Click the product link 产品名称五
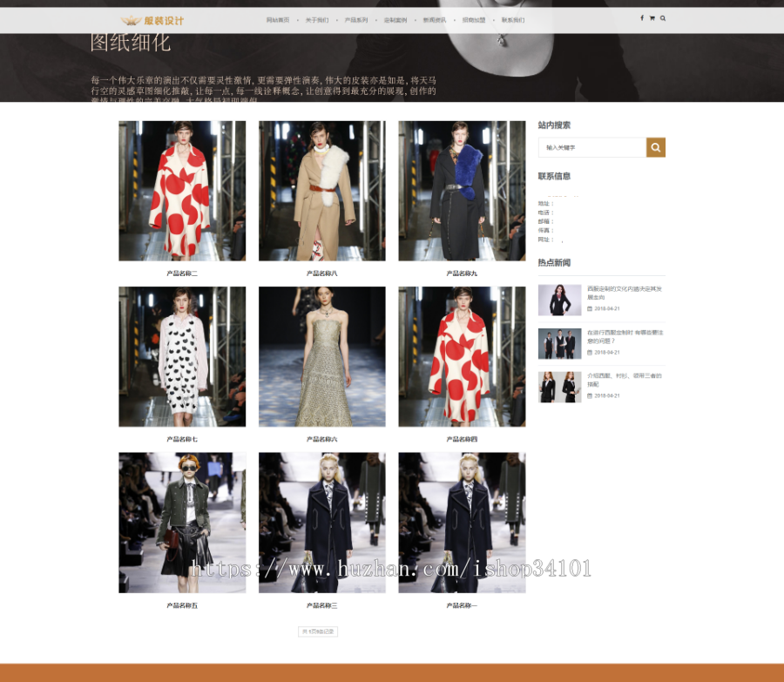The width and height of the screenshot is (784, 682). tap(181, 604)
